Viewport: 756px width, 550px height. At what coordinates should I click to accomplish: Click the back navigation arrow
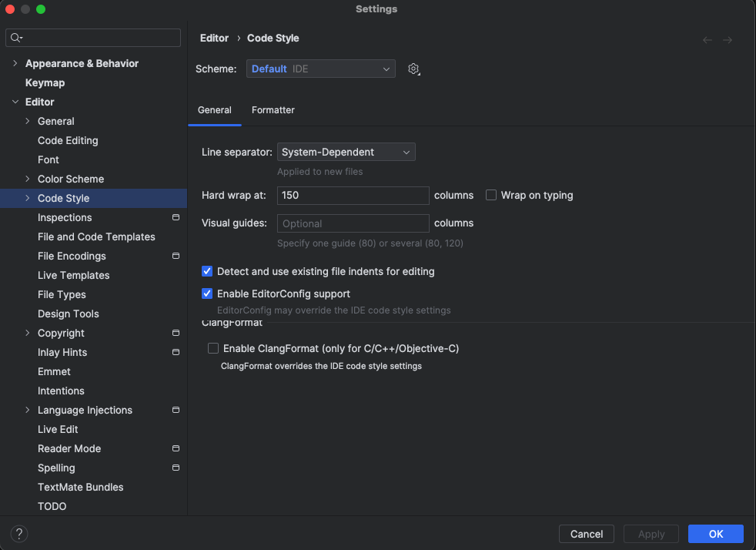(707, 40)
